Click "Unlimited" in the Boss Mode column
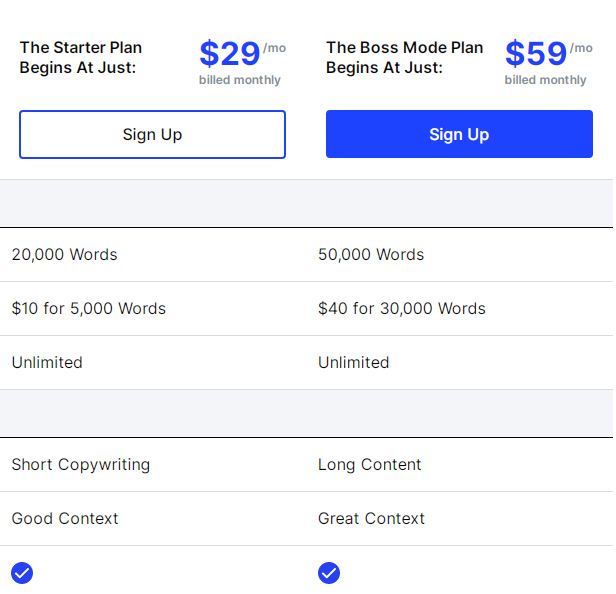This screenshot has height=594, width=616. [354, 362]
